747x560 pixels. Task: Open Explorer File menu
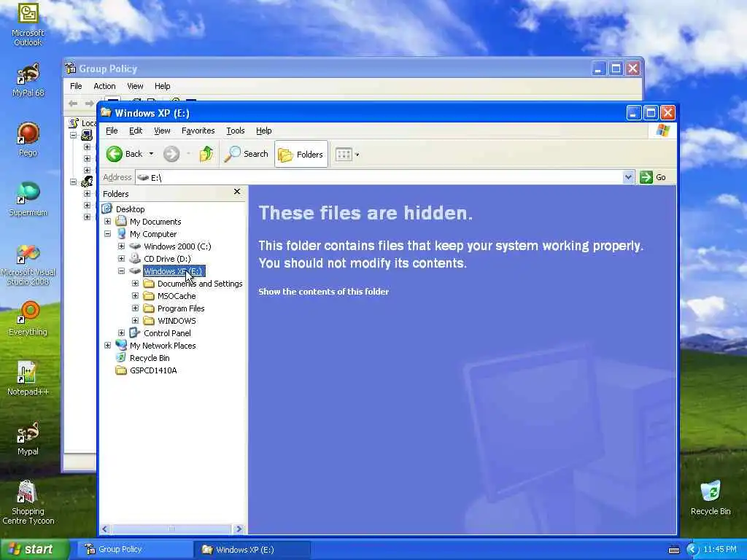pos(112,131)
